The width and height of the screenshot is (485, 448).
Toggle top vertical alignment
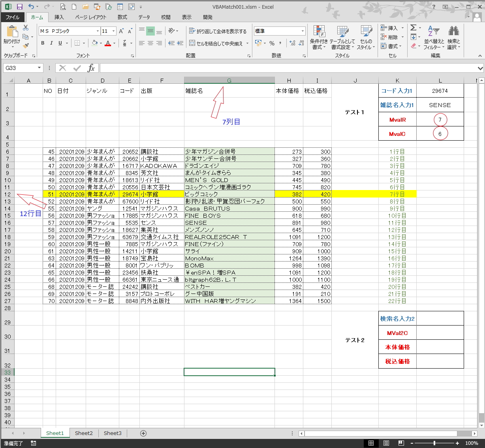click(x=142, y=31)
